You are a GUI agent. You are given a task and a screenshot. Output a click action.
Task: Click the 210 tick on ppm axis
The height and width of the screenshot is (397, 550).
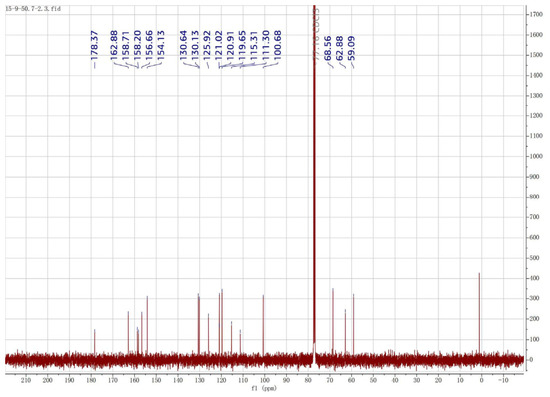click(26, 381)
